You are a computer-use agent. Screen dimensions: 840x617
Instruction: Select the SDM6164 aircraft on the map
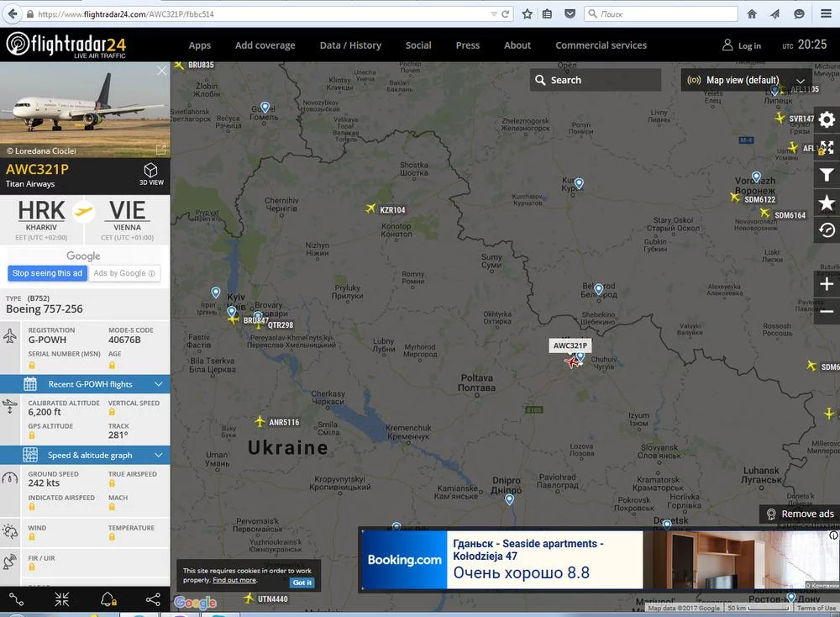tap(765, 213)
